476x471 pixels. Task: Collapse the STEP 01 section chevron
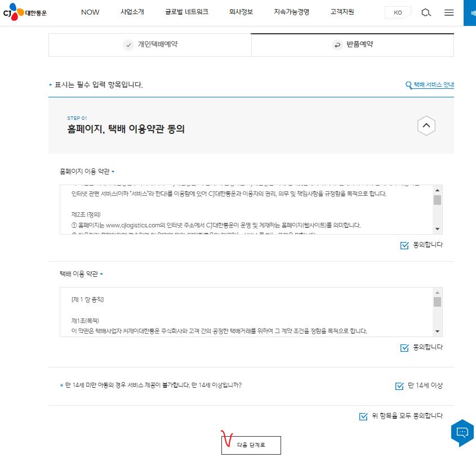(x=426, y=125)
